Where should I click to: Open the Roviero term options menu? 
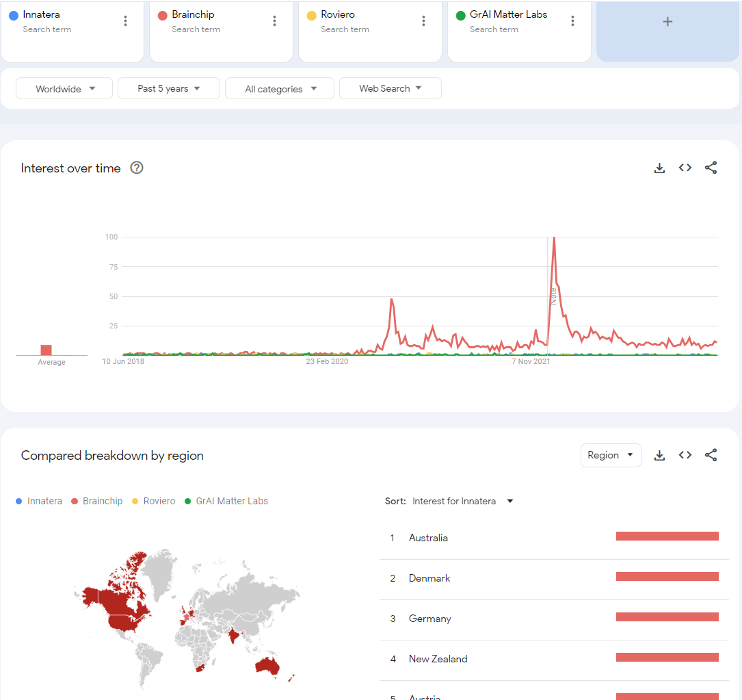(423, 21)
